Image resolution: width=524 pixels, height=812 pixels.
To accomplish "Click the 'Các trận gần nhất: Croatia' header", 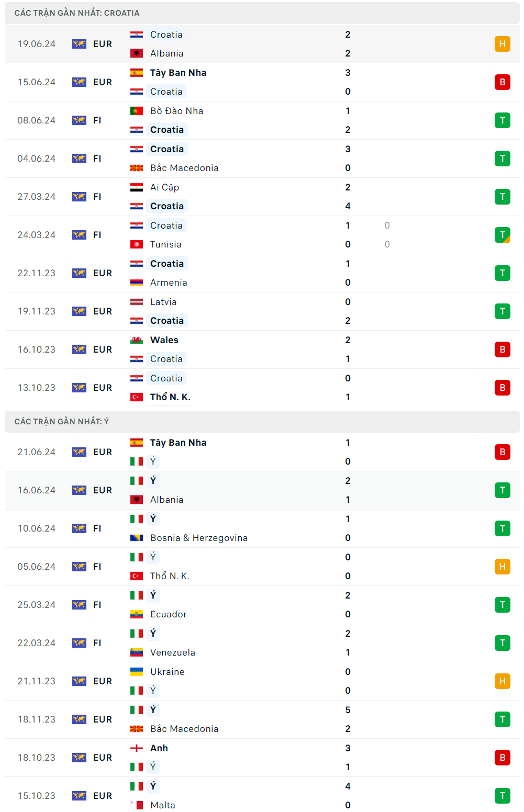I will click(x=77, y=13).
